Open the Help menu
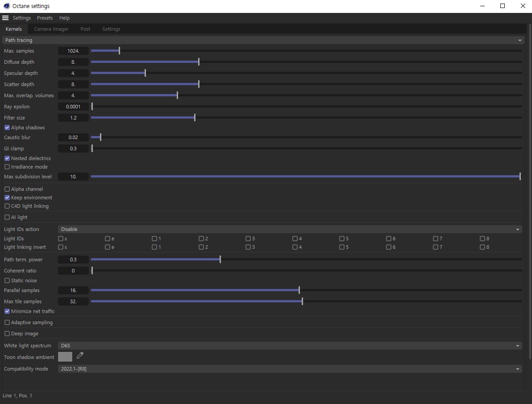 (x=64, y=18)
